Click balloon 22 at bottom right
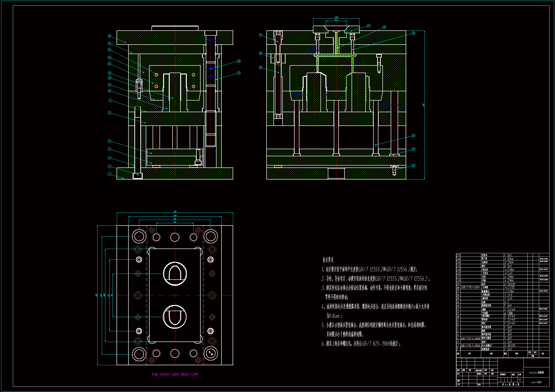This screenshot has width=555, height=392. [413, 166]
